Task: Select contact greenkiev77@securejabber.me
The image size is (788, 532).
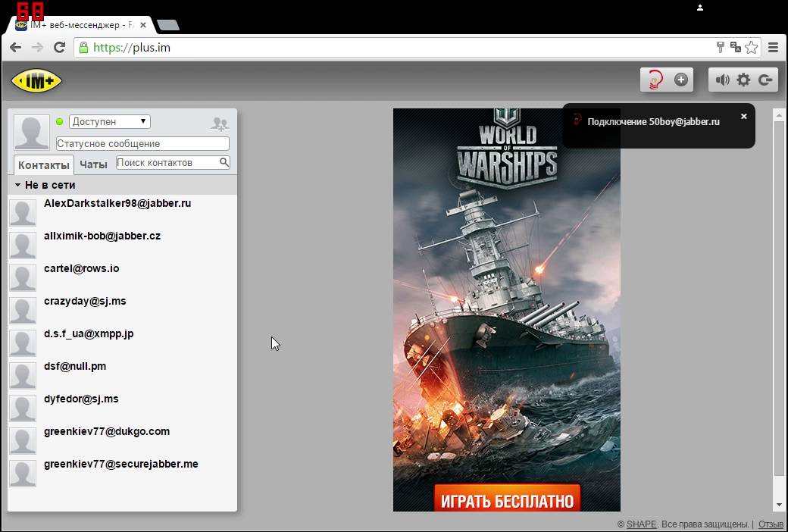Action: 122,473
